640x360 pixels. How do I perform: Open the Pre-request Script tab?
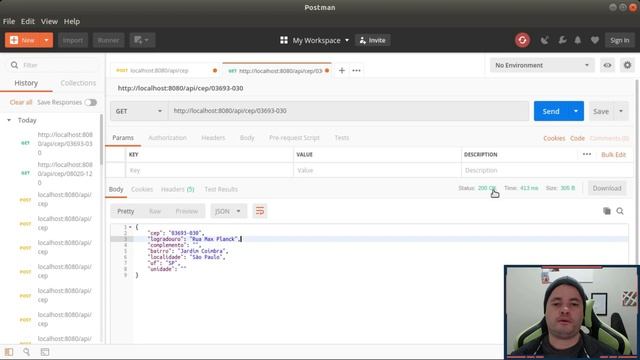point(294,138)
